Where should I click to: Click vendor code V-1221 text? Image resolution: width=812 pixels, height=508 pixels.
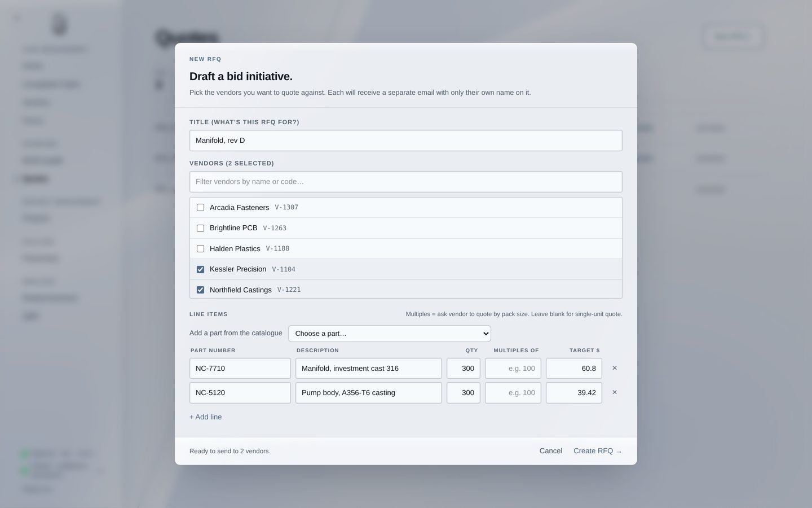click(289, 290)
